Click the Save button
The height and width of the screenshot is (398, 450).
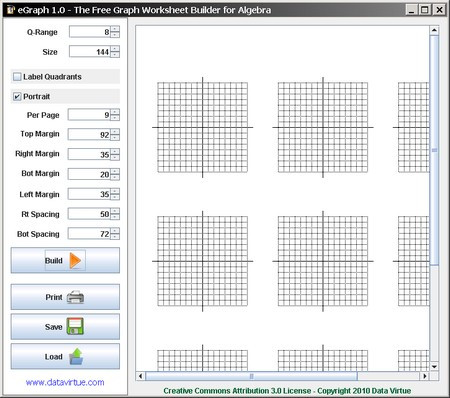65,327
